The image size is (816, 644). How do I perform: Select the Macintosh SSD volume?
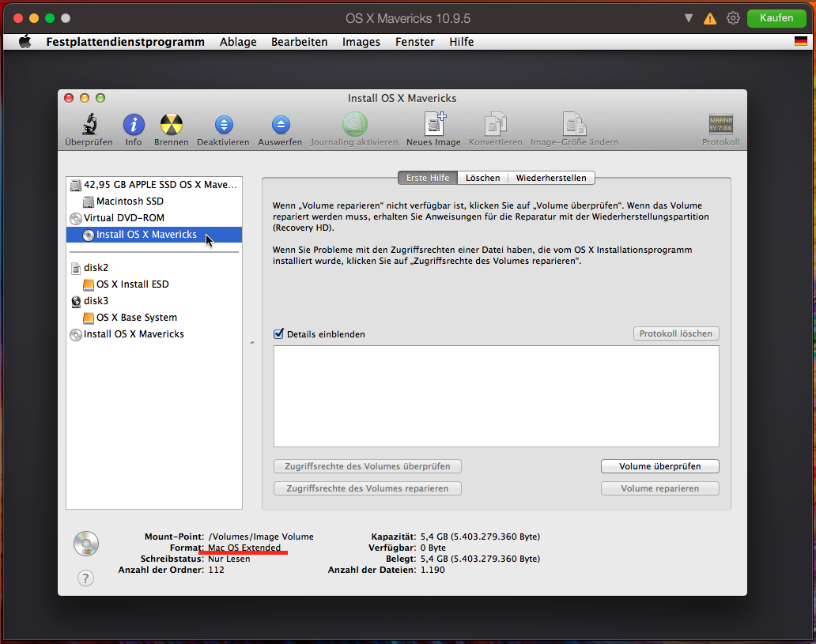click(x=154, y=201)
